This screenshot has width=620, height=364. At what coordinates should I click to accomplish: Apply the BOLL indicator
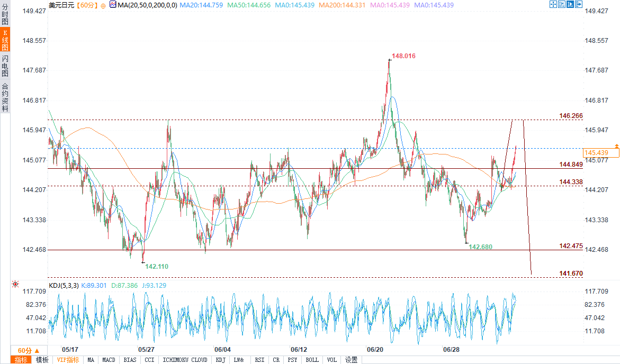click(x=312, y=360)
